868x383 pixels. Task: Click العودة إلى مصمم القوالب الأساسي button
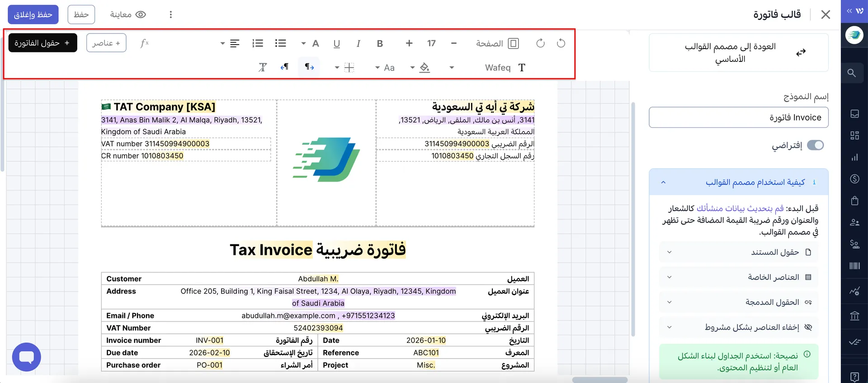click(x=739, y=52)
